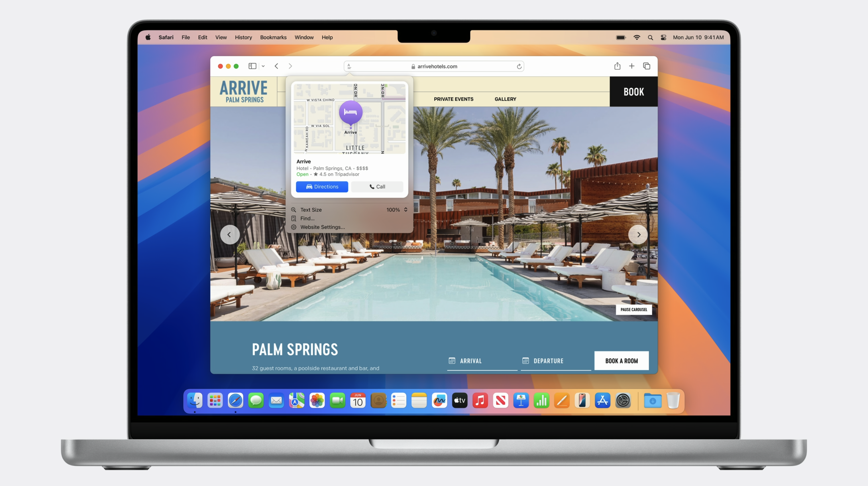
Task: Open System Settings icon in the Dock
Action: pyautogui.click(x=623, y=400)
